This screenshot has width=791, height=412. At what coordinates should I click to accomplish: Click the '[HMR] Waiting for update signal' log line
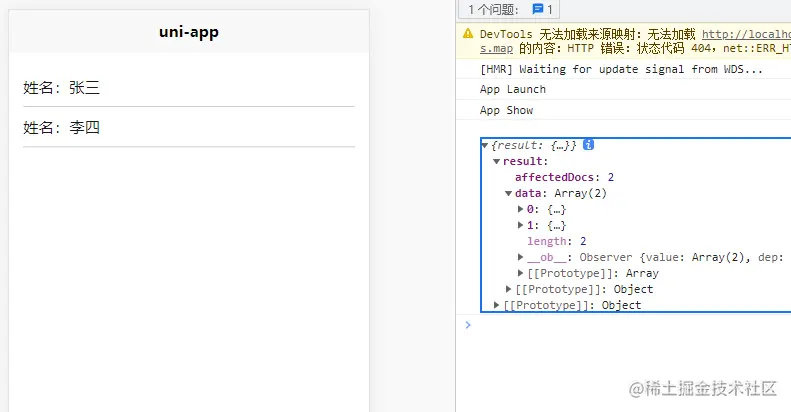tap(624, 69)
